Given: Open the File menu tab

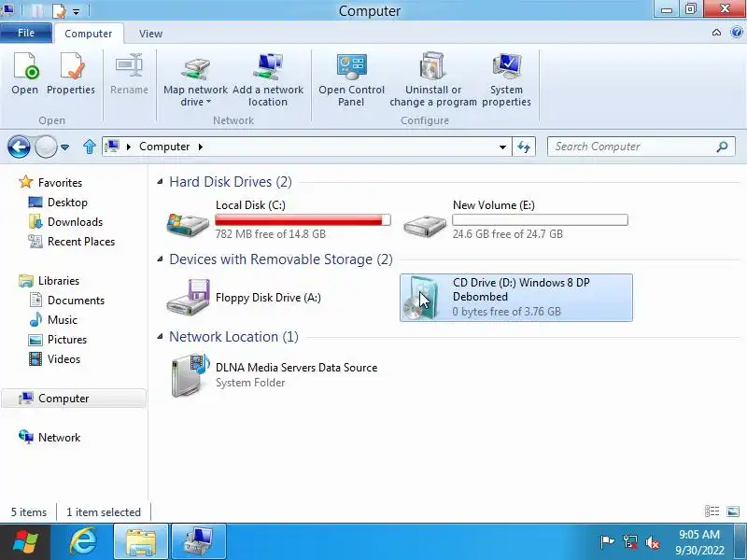Looking at the screenshot, I should pos(26,33).
